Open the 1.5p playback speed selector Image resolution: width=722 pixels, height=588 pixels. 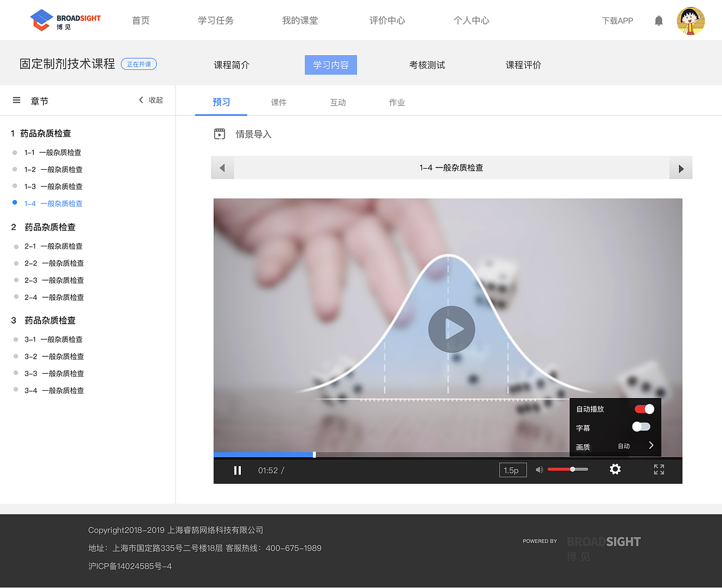pyautogui.click(x=512, y=469)
